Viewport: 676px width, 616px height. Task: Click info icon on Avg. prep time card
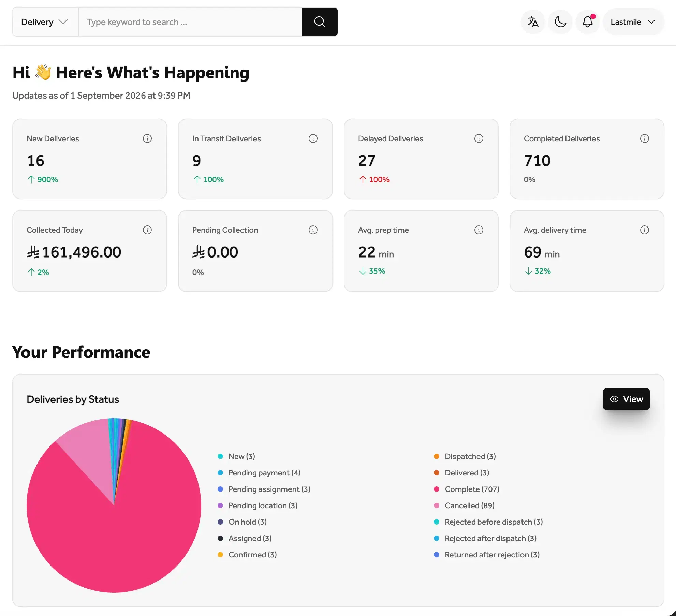coord(479,230)
